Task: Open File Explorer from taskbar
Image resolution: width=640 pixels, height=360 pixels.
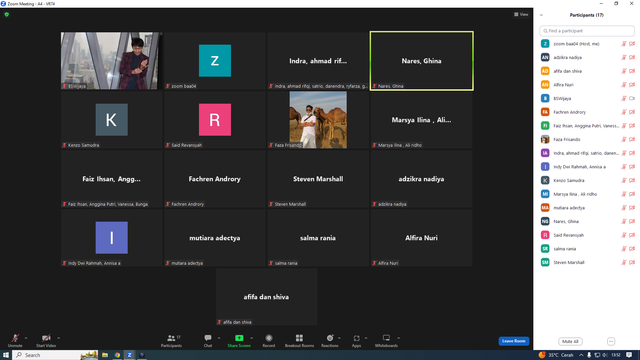Action: click(105, 355)
